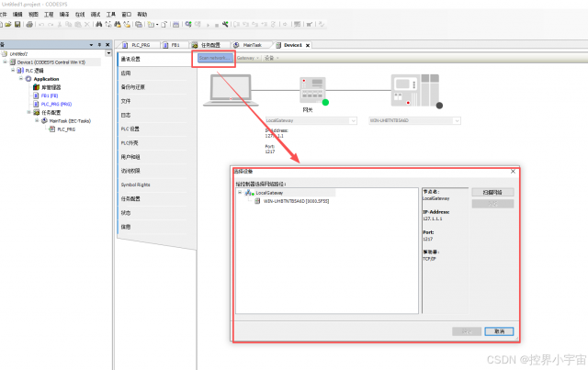Select WIN-UH8TNTBSA6D [0000.5F55] in the dialog tree
The image size is (588, 370).
290,201
